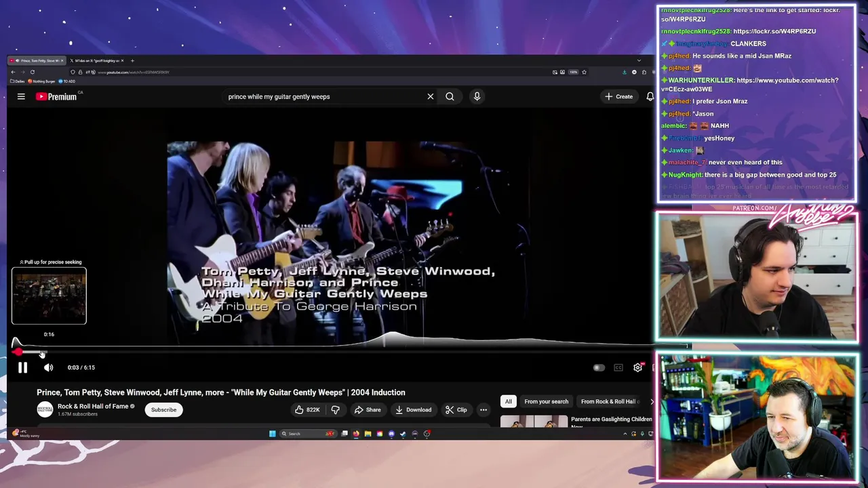868x488 pixels.
Task: Download the video
Action: click(x=413, y=409)
